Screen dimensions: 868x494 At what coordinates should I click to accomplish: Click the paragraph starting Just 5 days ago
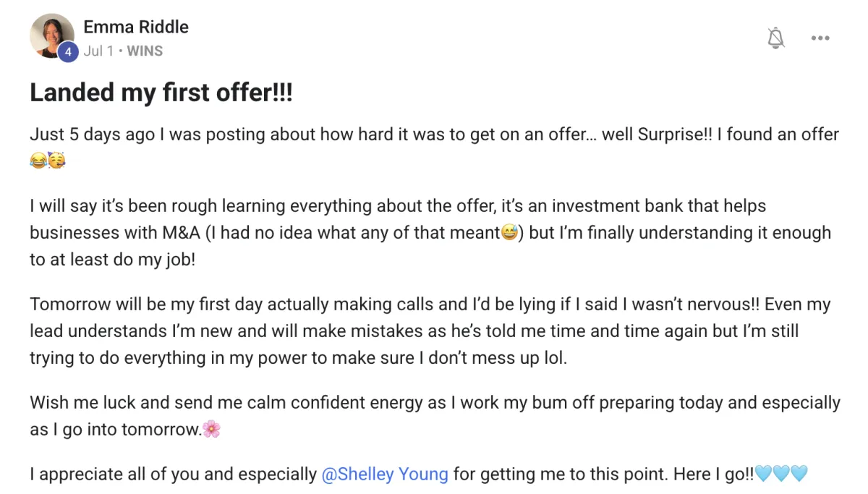(x=434, y=148)
